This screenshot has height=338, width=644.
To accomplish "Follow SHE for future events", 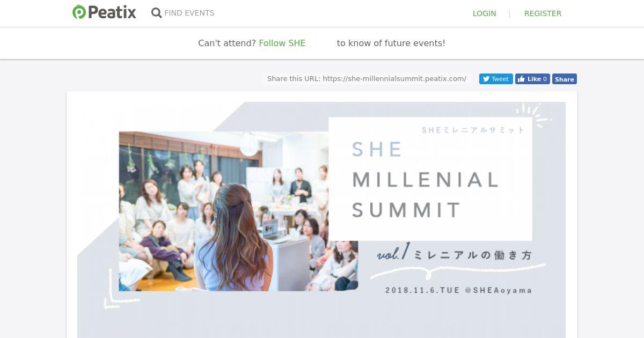I will pos(282,43).
